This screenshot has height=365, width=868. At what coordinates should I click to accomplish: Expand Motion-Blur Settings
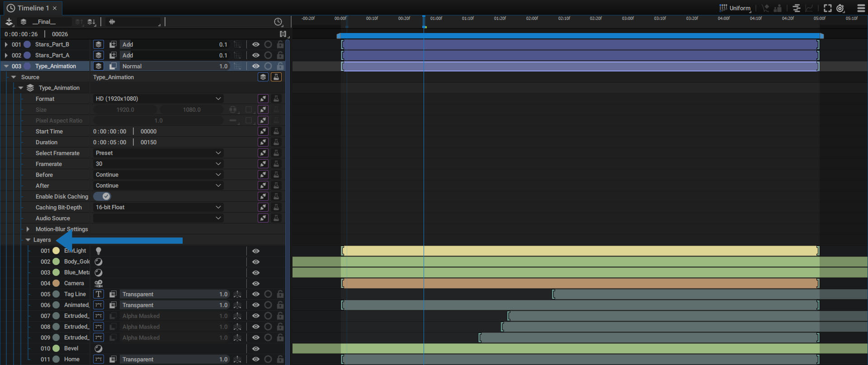pos(28,229)
